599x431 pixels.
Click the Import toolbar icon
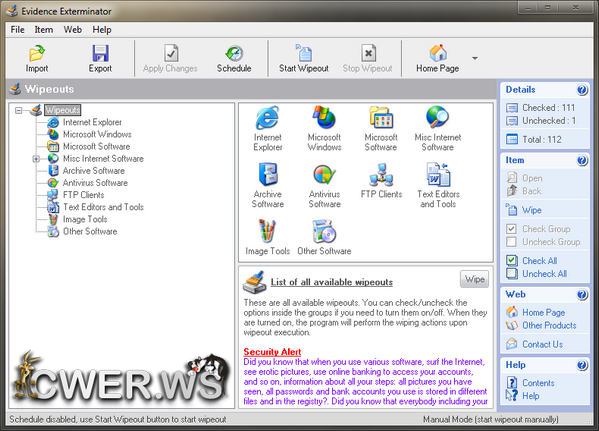click(37, 53)
